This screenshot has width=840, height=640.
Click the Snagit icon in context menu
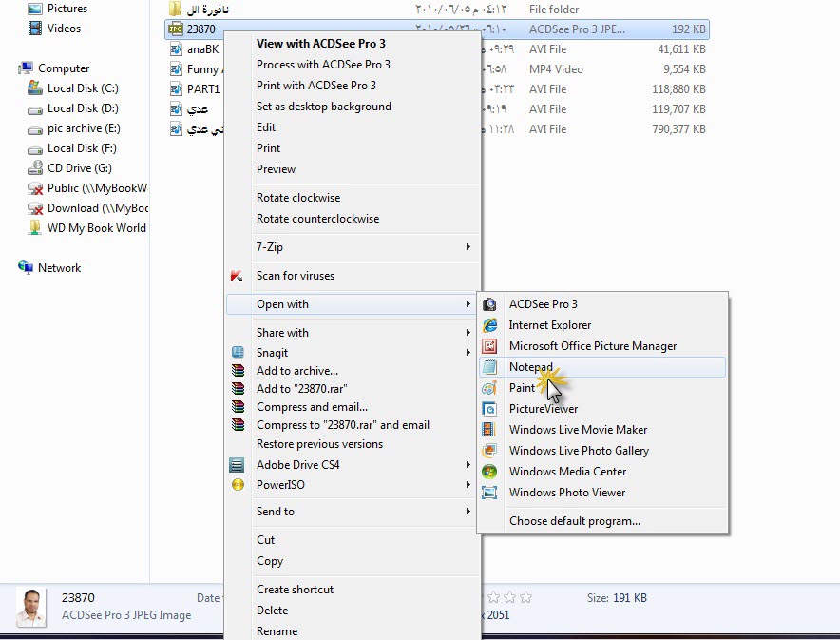(238, 353)
